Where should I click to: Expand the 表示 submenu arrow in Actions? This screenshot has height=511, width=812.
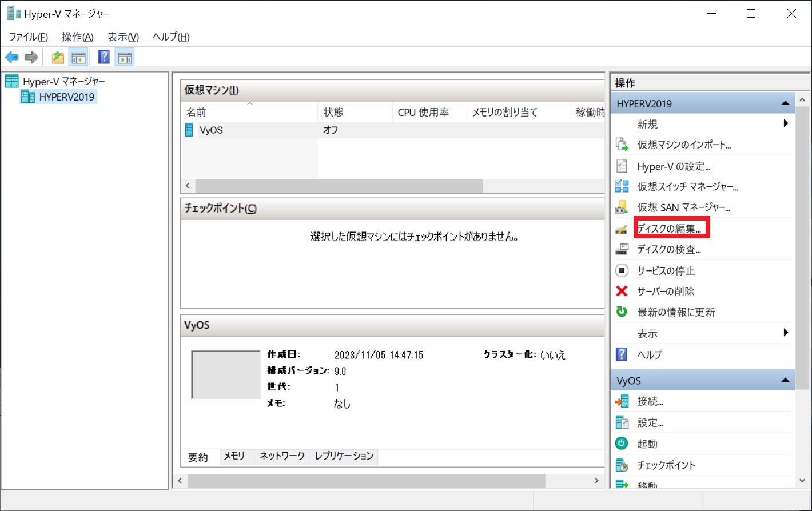coord(786,333)
